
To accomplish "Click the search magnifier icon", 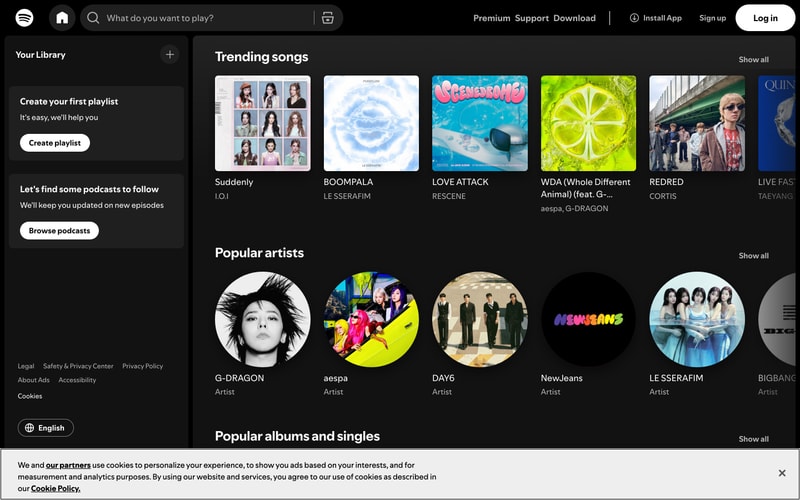I will coord(93,18).
